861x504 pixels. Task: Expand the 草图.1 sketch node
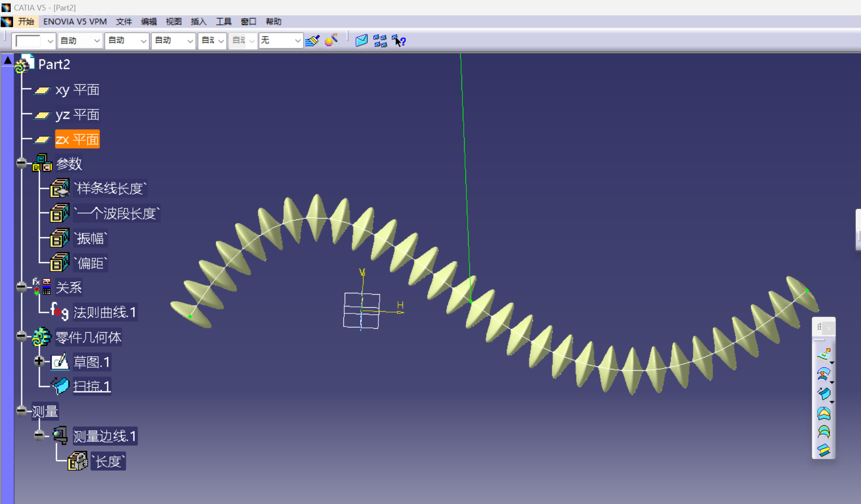click(x=39, y=361)
